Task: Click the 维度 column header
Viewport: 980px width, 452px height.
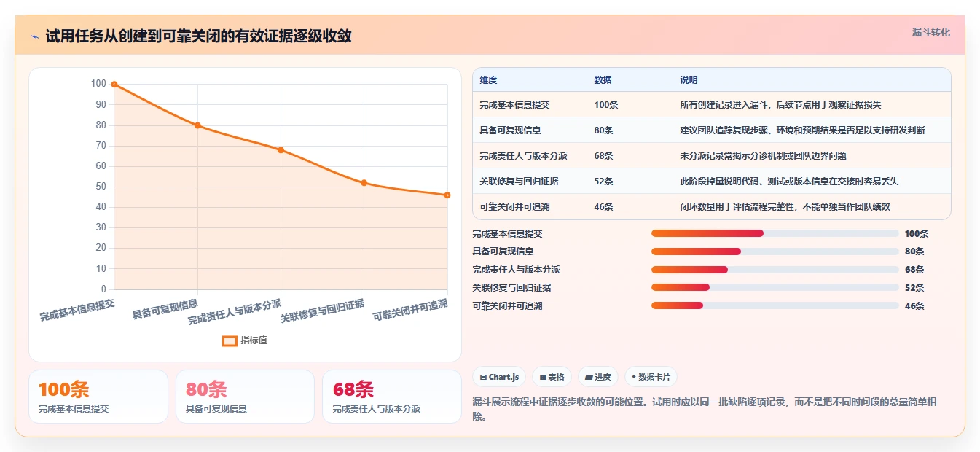Action: (x=488, y=80)
